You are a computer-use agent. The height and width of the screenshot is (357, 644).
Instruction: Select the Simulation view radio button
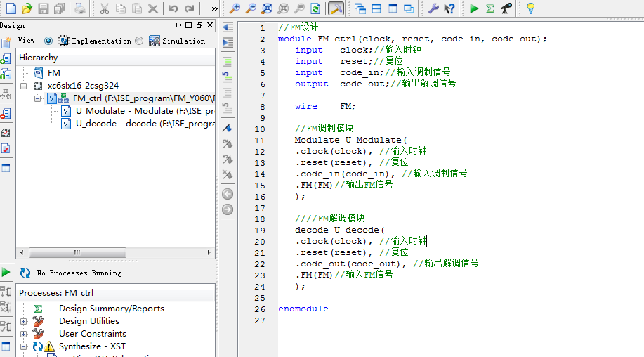pyautogui.click(x=139, y=41)
